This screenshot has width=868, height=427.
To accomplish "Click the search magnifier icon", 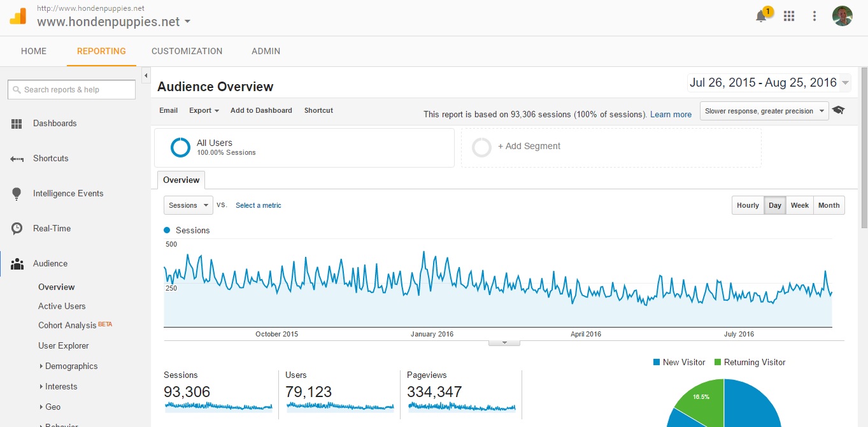I will click(17, 90).
